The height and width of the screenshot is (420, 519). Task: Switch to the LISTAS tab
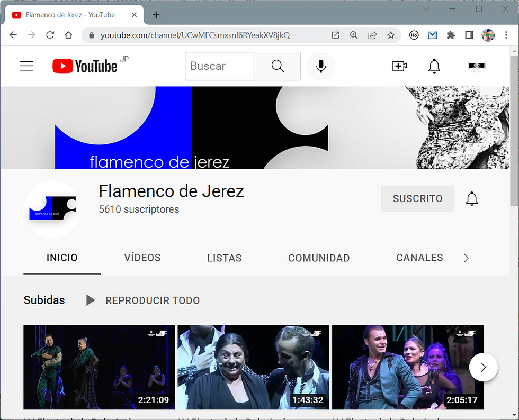coord(225,258)
